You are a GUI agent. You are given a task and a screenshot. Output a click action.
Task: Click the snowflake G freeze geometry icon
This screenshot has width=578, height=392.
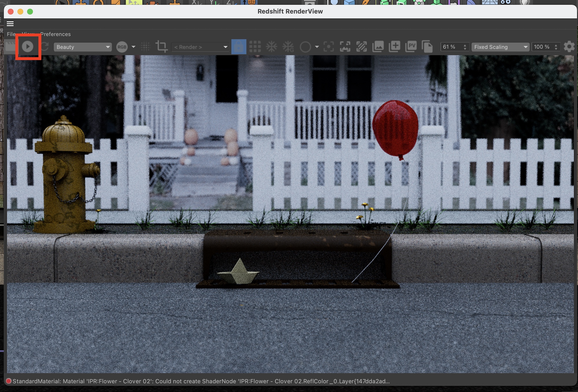coord(288,47)
